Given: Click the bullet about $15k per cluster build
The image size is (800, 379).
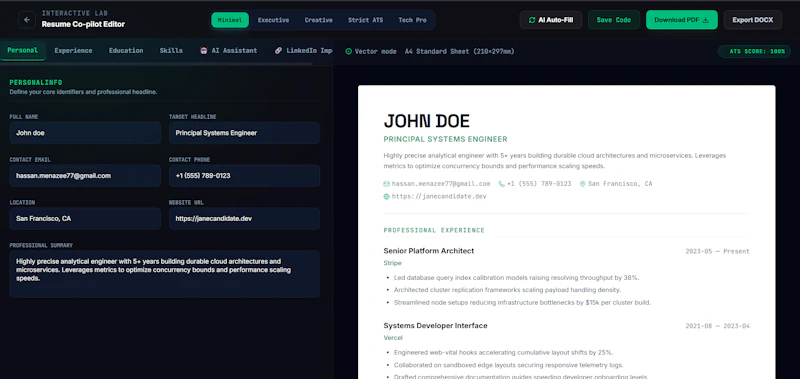Looking at the screenshot, I should click(522, 302).
